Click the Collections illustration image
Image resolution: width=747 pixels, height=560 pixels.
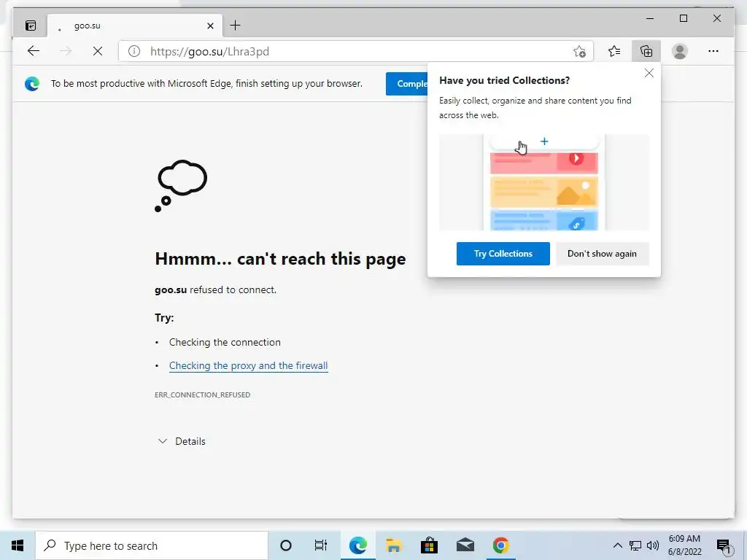coord(544,182)
